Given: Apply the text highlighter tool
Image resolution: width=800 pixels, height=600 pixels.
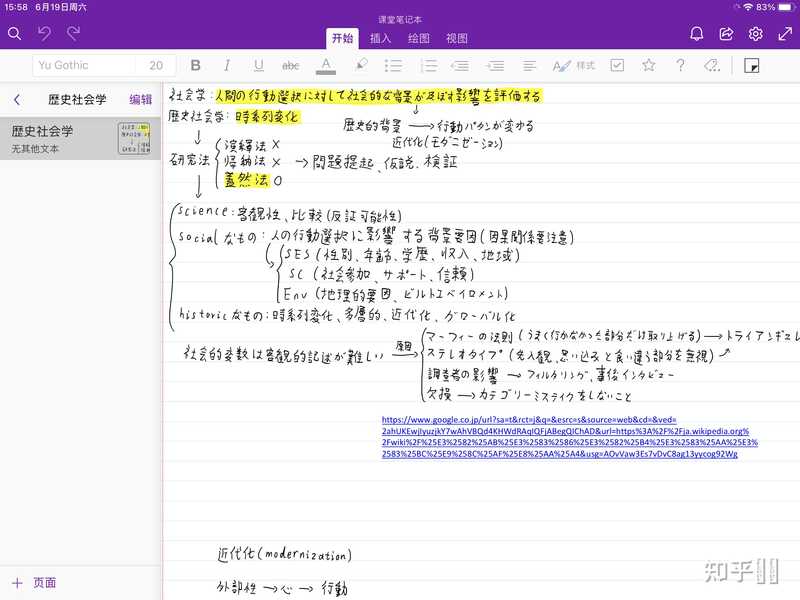Looking at the screenshot, I should pos(361,65).
